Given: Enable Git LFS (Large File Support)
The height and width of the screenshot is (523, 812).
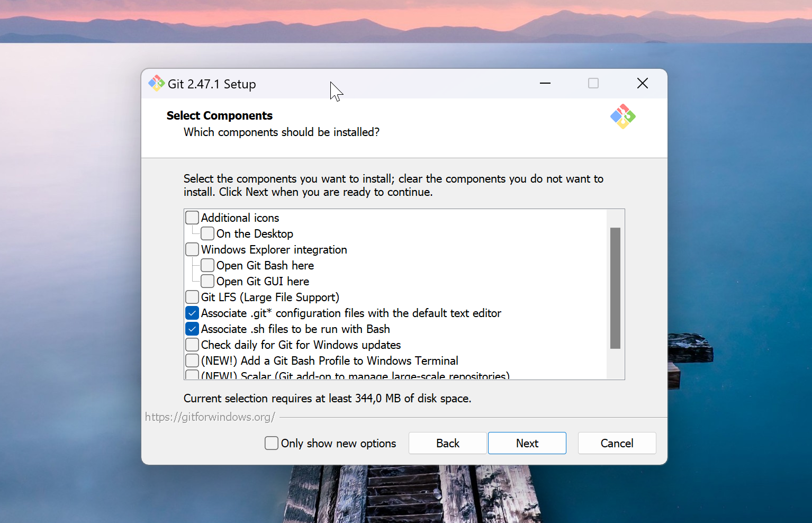Looking at the screenshot, I should click(x=192, y=297).
